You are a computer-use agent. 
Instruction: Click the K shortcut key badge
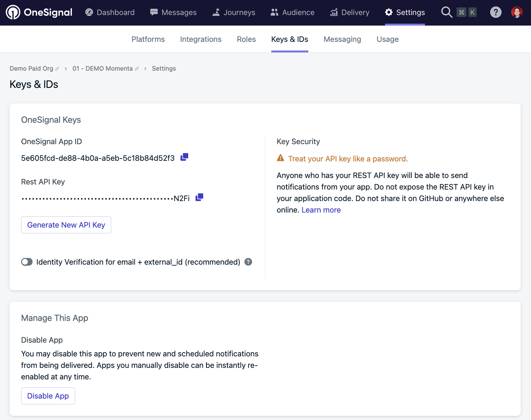[473, 12]
